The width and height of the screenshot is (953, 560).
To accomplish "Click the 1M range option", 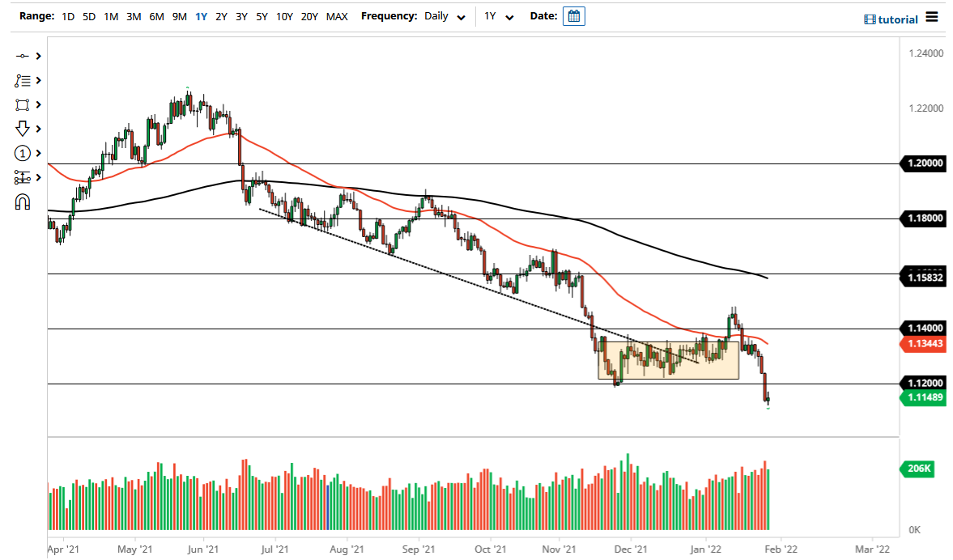I will 111,16.
